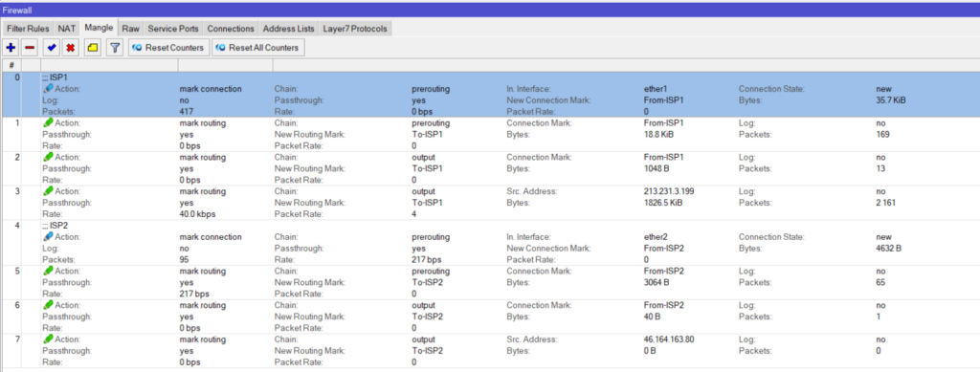Click the ISP2 comment on rule 4
The width and height of the screenshot is (980, 372).
[55, 226]
